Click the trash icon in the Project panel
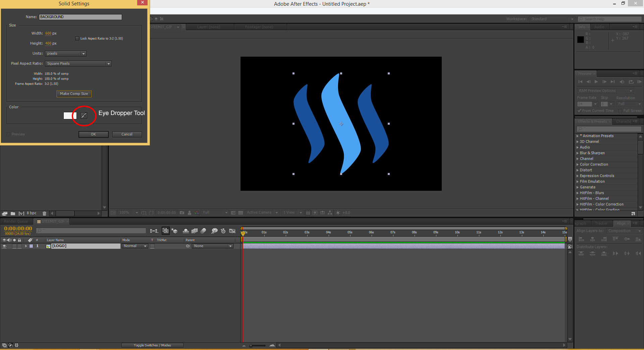The height and width of the screenshot is (350, 644). [44, 213]
